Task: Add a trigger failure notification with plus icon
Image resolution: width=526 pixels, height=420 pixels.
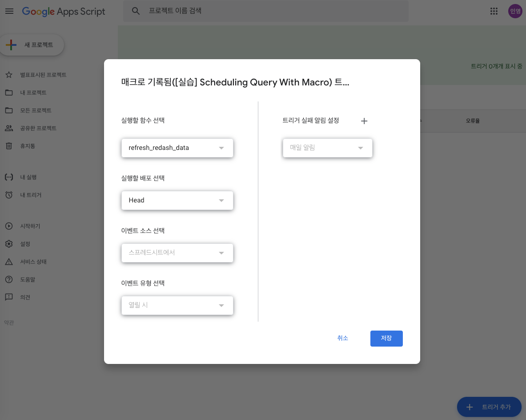Action: point(364,121)
